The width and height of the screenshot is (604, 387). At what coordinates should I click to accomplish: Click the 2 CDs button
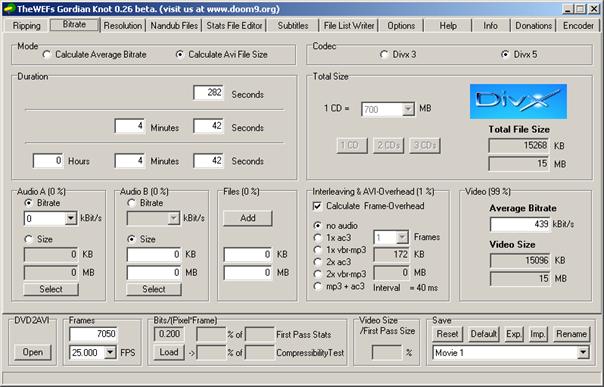click(388, 146)
